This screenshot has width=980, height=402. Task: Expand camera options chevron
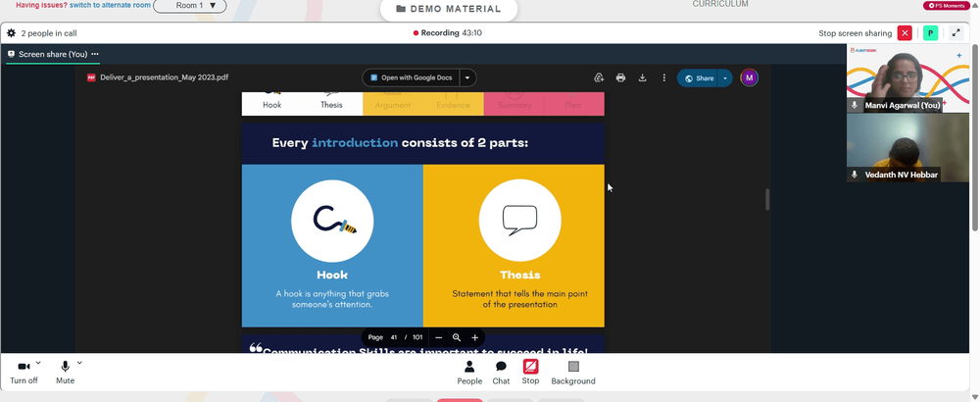(x=38, y=363)
